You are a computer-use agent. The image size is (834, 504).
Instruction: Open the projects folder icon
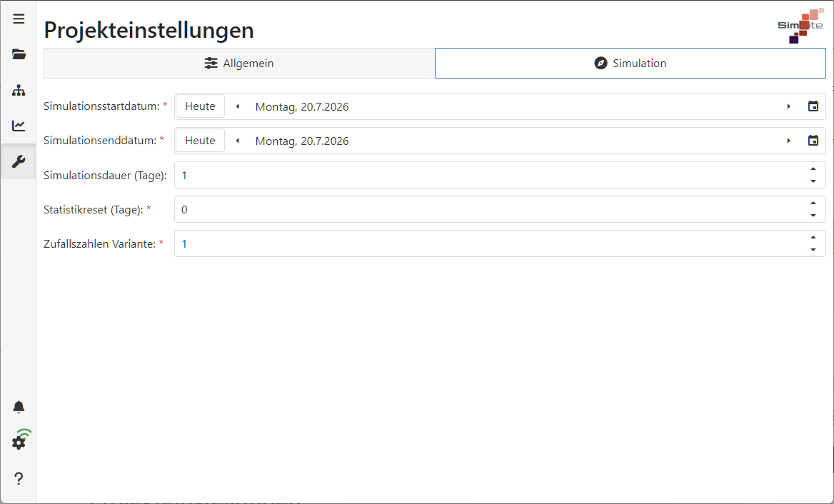tap(19, 54)
